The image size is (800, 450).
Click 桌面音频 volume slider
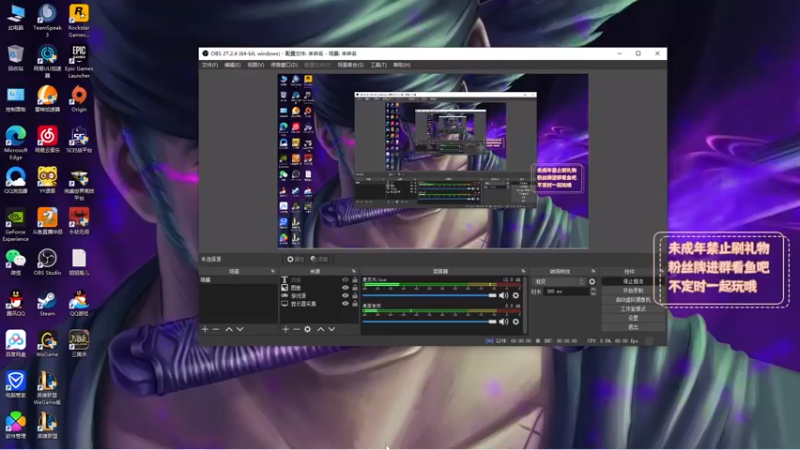tap(429, 321)
